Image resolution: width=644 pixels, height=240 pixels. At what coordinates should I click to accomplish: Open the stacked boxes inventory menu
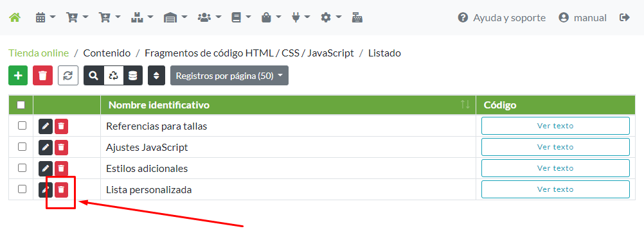(x=142, y=17)
